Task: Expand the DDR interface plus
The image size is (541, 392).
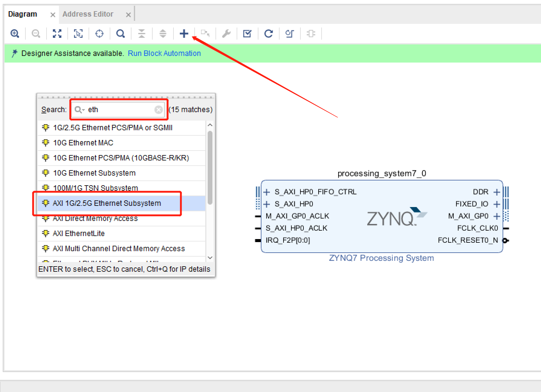Action: pos(497,192)
